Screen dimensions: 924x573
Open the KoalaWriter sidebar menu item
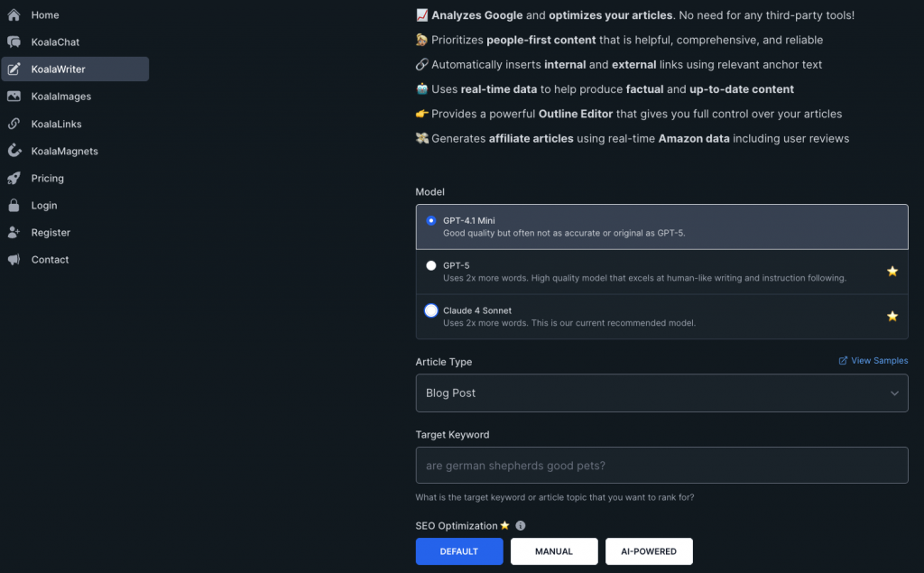75,69
